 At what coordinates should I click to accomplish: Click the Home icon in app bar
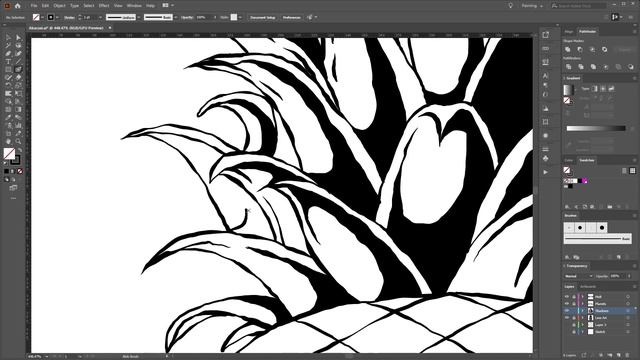pos(18,6)
